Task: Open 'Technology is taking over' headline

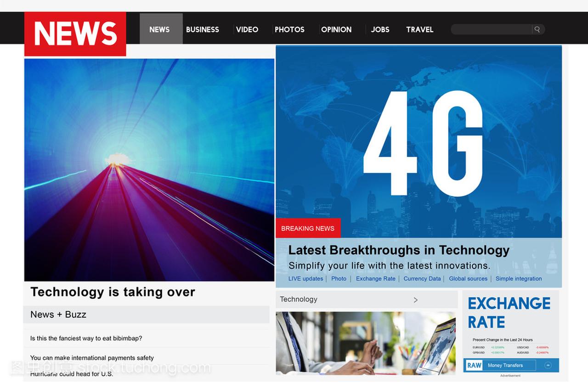Action: pos(113,292)
